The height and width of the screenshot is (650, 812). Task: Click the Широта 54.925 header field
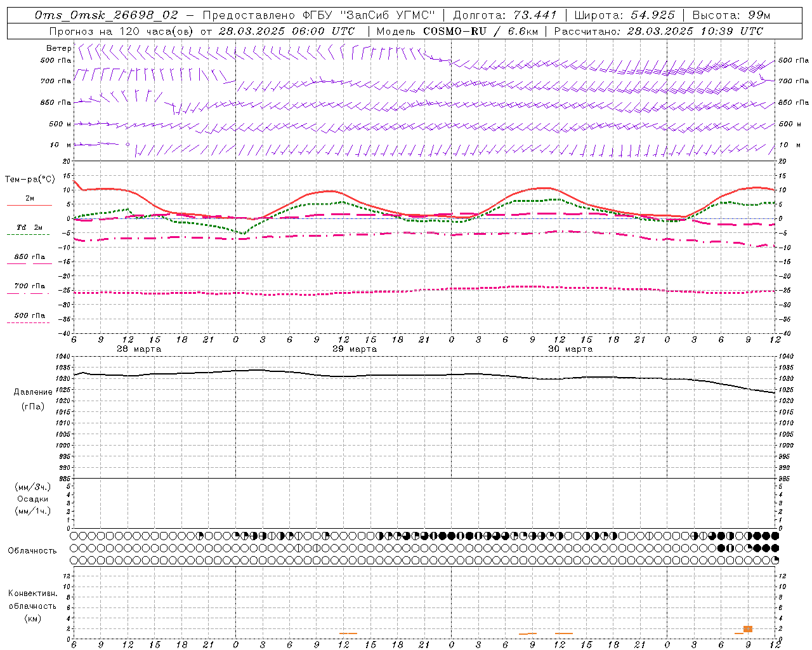pos(624,15)
